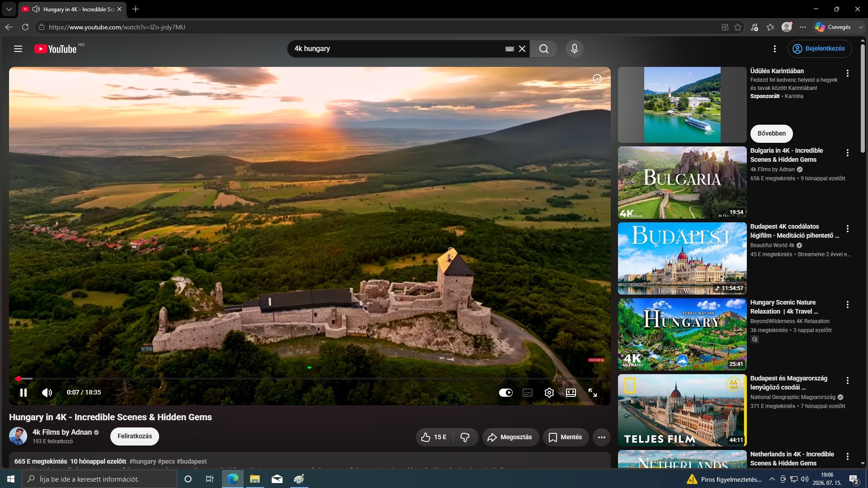
Task: Toggle the autoplay switch
Action: [x=506, y=393]
